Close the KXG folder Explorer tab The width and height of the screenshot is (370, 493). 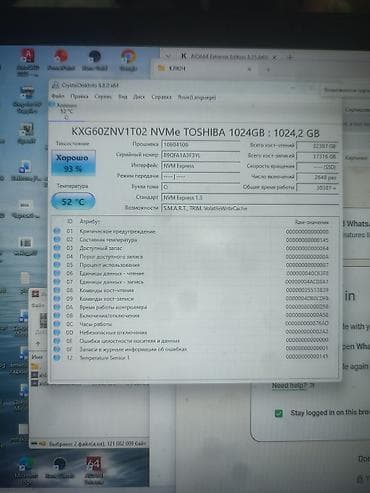coord(250,69)
